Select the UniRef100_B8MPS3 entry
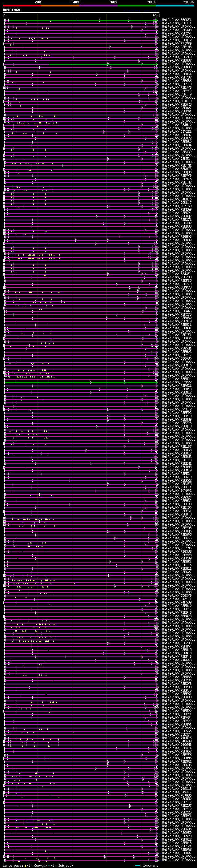The width and height of the screenshot is (197, 868). point(176,287)
